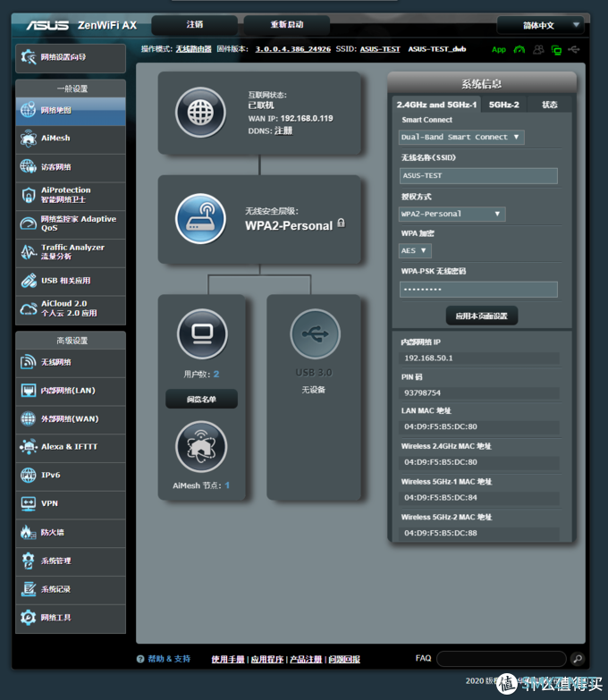Click the 注销 logout button
The height and width of the screenshot is (700, 608).
tap(195, 24)
